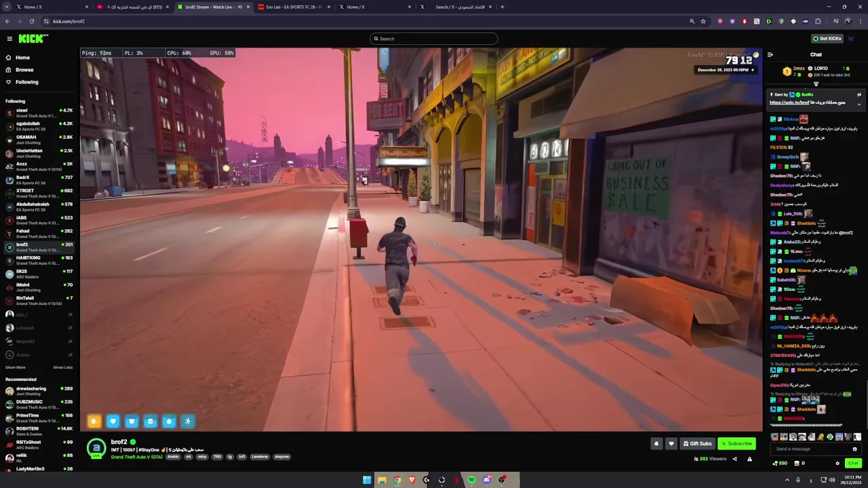The image size is (868, 488).
Task: Click the Gift Subs button
Action: pos(697,444)
